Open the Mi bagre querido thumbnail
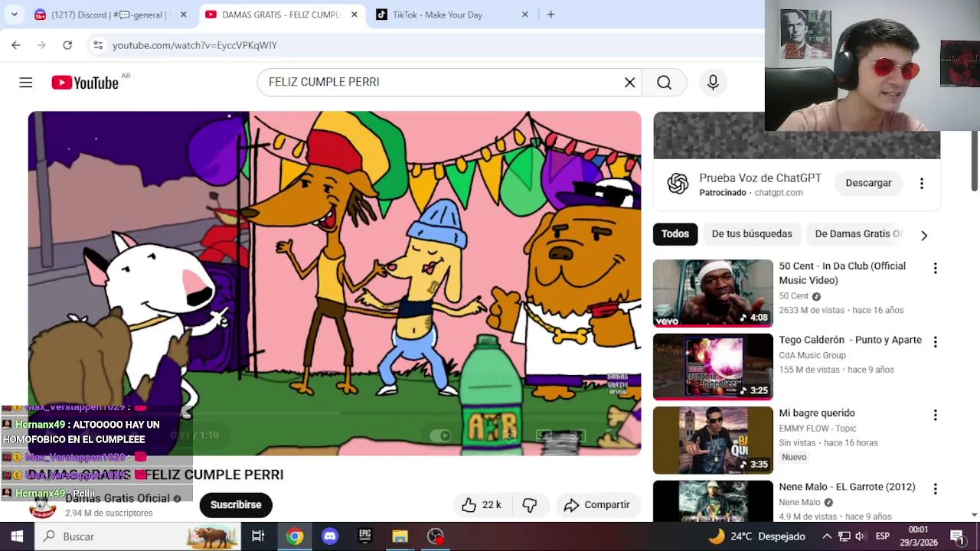This screenshot has height=551, width=980. 713,440
